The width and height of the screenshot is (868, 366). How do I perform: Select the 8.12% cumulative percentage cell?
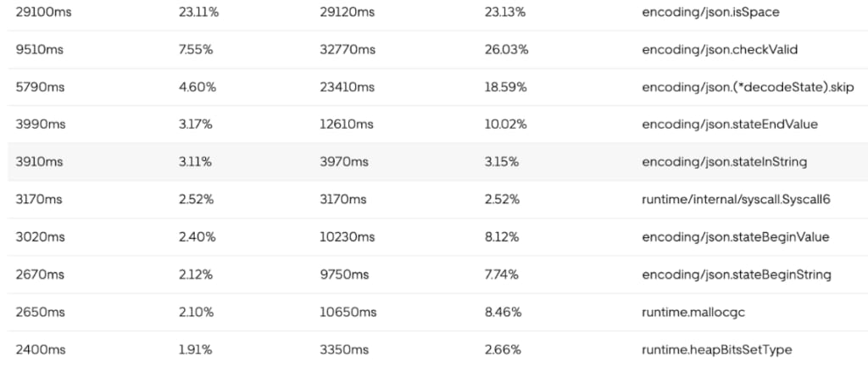(x=502, y=237)
